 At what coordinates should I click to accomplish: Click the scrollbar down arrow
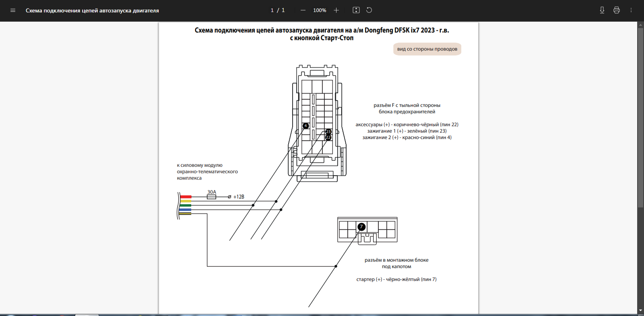640,310
